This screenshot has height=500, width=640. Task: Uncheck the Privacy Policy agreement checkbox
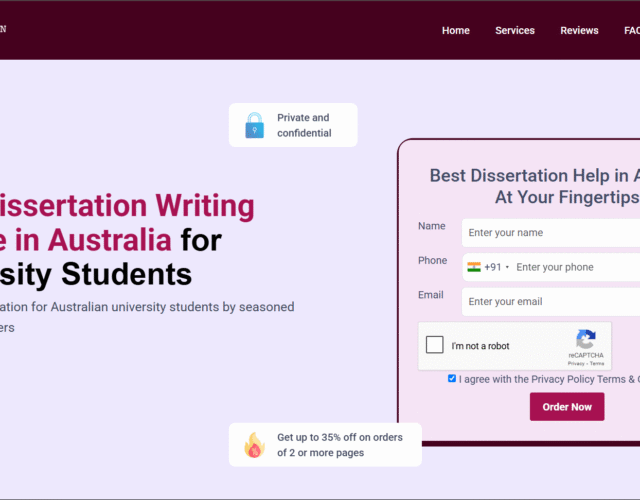tap(452, 379)
